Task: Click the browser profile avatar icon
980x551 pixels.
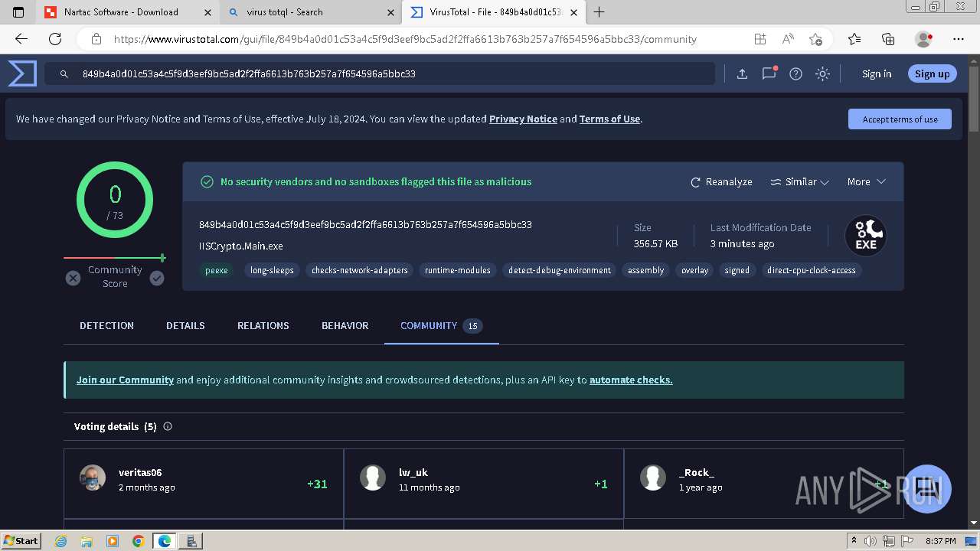Action: (923, 39)
